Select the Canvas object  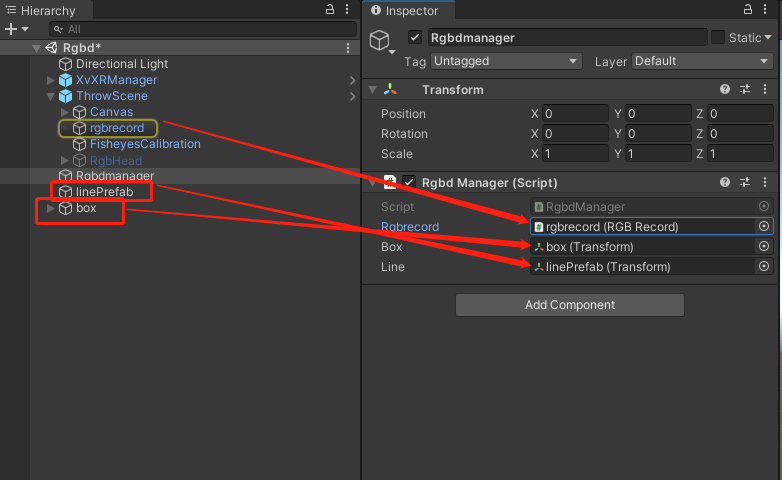111,112
